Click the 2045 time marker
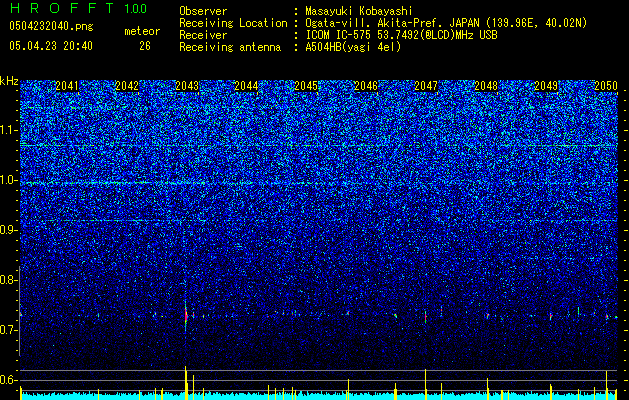 click(306, 86)
